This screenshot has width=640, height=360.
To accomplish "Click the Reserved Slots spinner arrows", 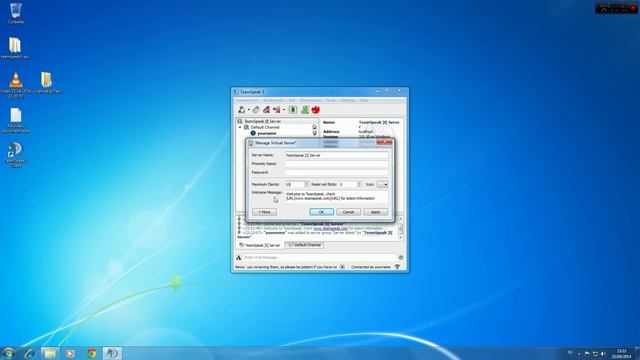I will pos(359,184).
